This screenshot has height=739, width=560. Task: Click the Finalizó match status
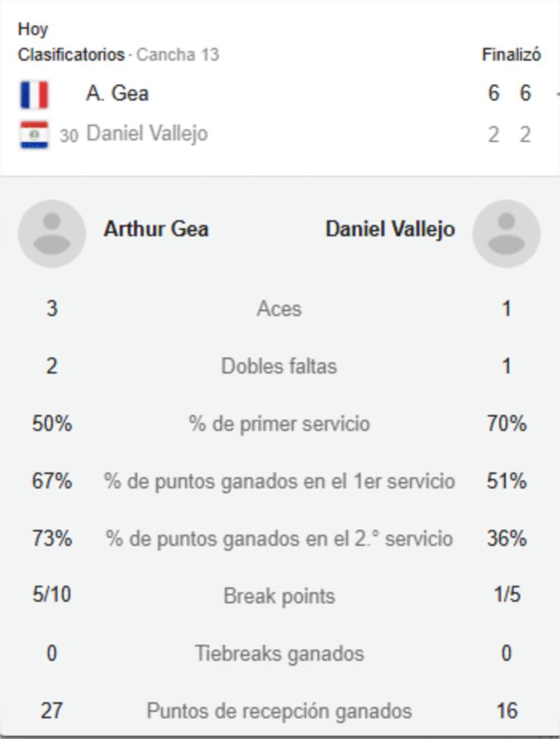coord(511,55)
